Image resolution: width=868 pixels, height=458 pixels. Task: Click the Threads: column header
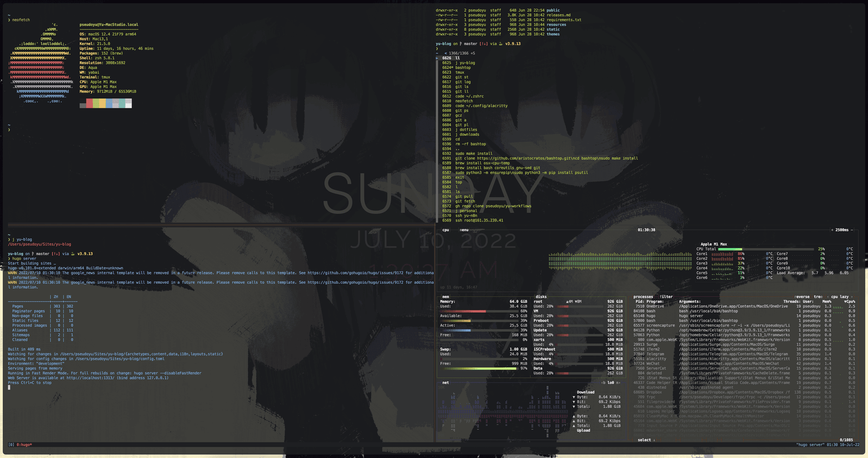[791, 302]
